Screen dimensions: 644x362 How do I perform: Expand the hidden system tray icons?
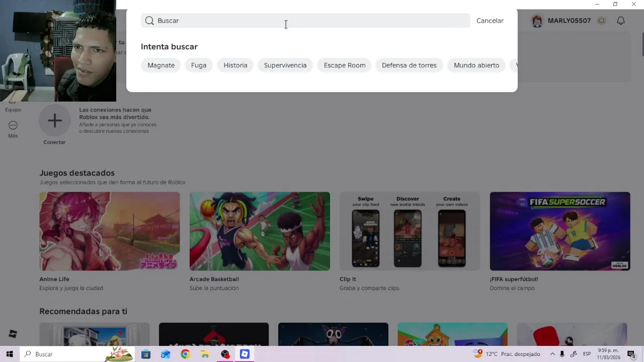point(552,354)
